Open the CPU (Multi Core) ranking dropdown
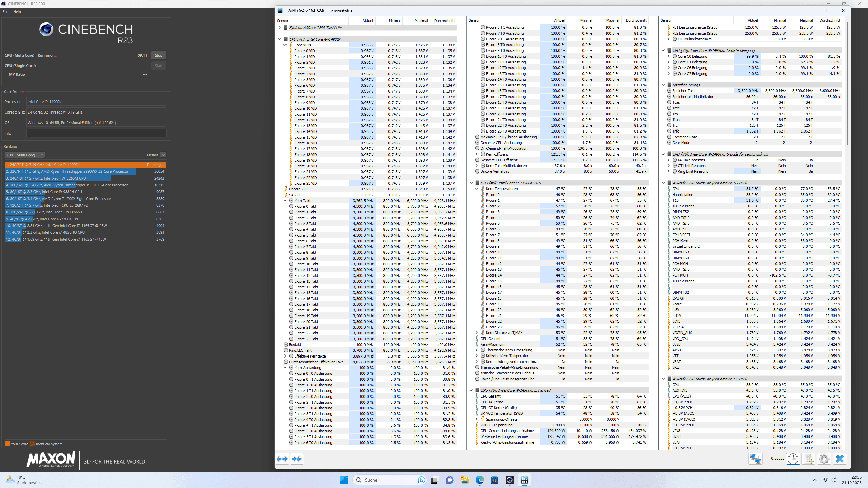868x488 pixels. [x=25, y=155]
